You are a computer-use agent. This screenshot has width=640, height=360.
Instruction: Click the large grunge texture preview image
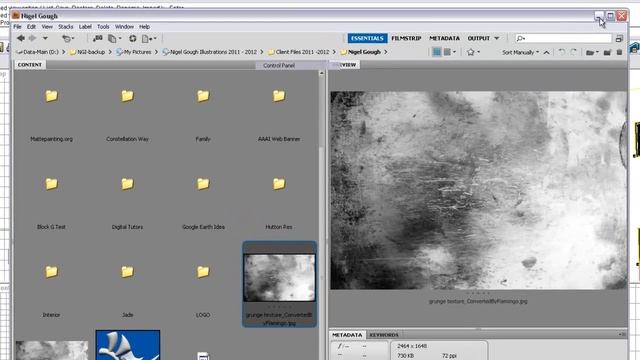[x=478, y=190]
